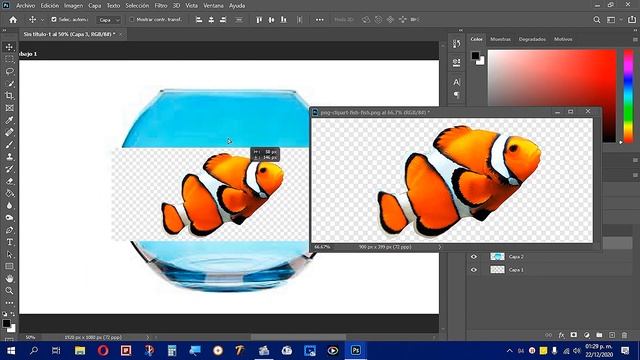Click the hue spectrum slider bar
Image resolution: width=640 pixels, height=360 pixels.
(x=628, y=96)
